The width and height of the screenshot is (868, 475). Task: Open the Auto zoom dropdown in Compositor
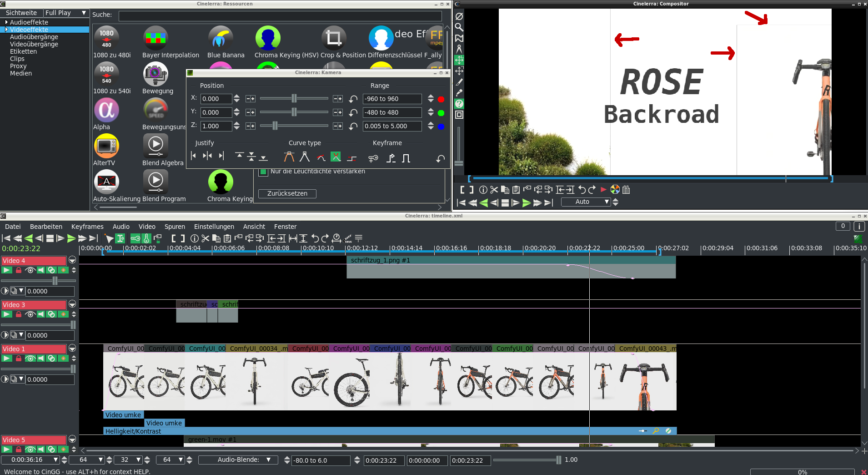tap(586, 202)
